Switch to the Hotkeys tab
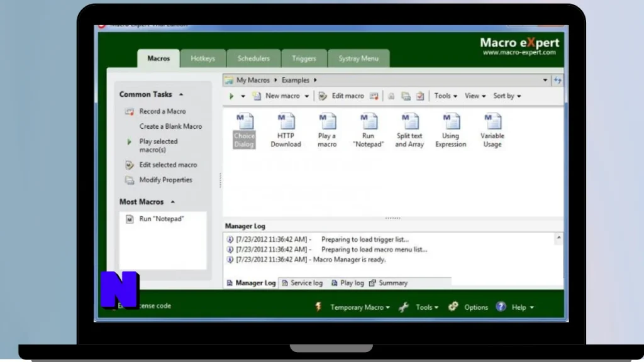 coord(203,58)
